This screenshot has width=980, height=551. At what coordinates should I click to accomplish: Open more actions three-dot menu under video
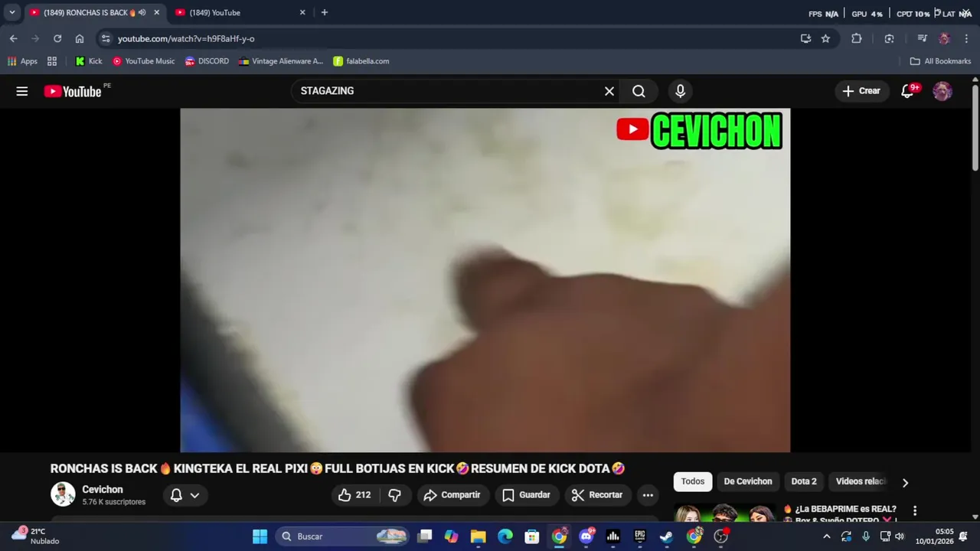click(648, 495)
